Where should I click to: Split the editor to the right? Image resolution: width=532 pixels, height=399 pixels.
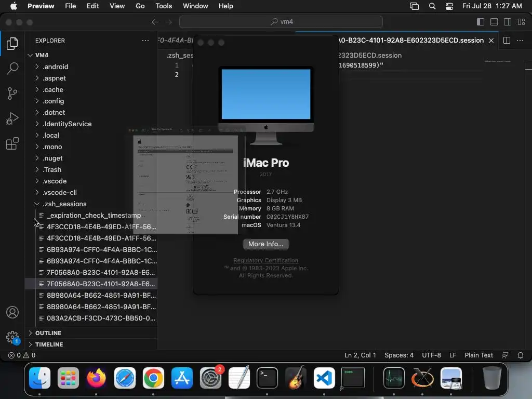507,41
